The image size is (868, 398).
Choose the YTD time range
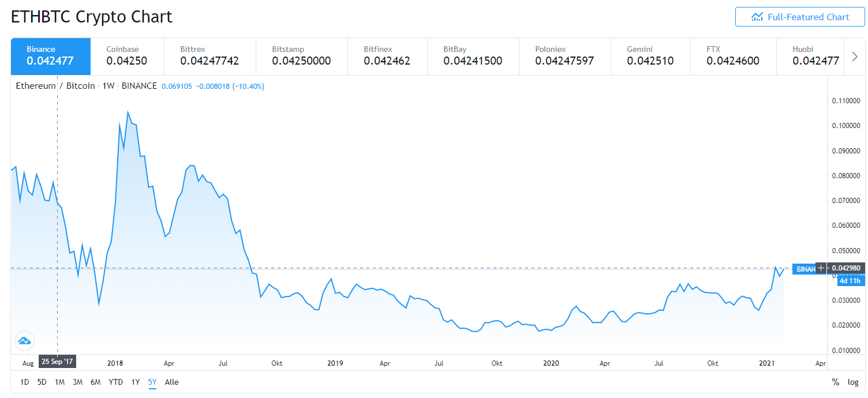115,382
